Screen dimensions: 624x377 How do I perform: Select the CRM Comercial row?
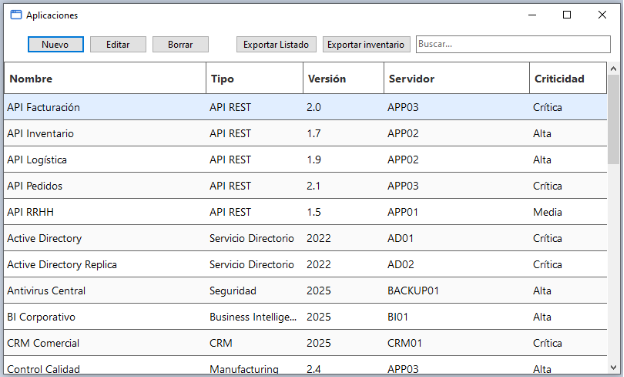click(x=306, y=343)
